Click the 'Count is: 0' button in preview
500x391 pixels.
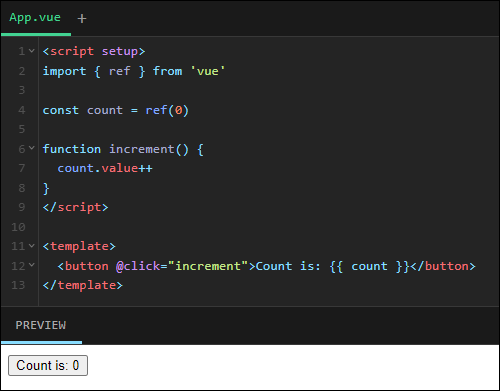pyautogui.click(x=48, y=365)
